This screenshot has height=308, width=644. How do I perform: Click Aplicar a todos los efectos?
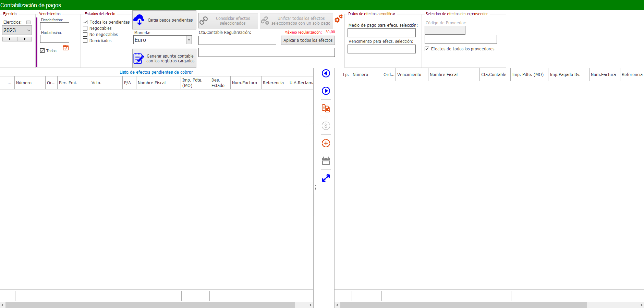(308, 40)
